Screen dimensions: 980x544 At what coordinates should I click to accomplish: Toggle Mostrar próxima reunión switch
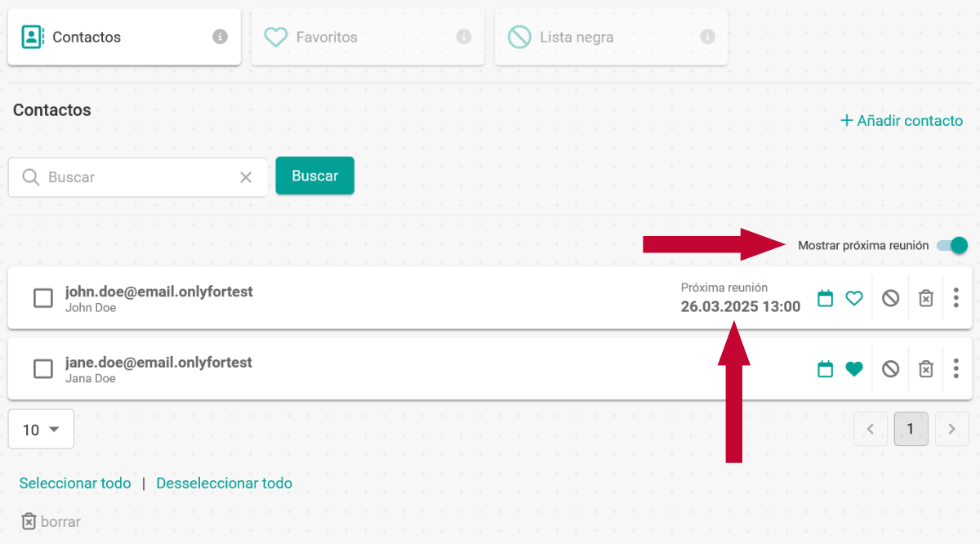pos(952,245)
